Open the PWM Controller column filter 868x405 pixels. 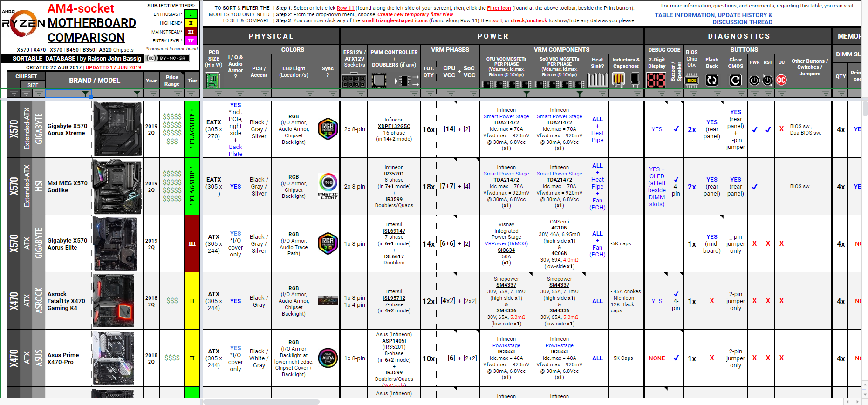click(x=414, y=94)
